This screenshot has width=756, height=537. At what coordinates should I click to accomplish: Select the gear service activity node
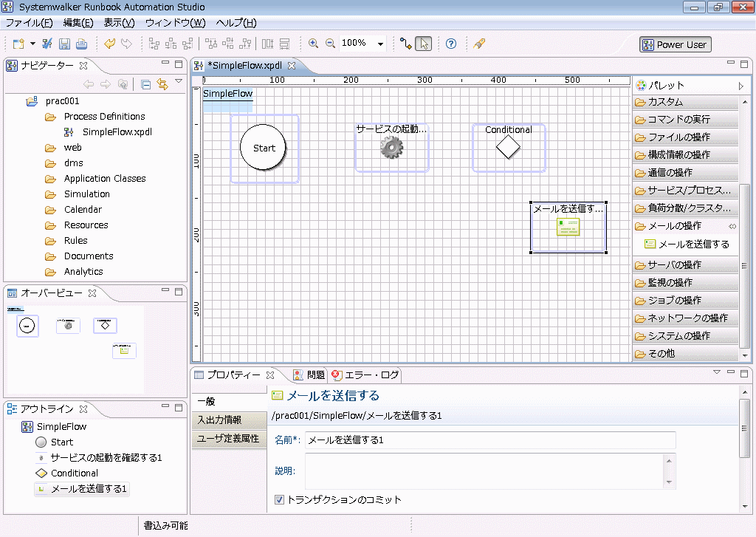(x=391, y=147)
